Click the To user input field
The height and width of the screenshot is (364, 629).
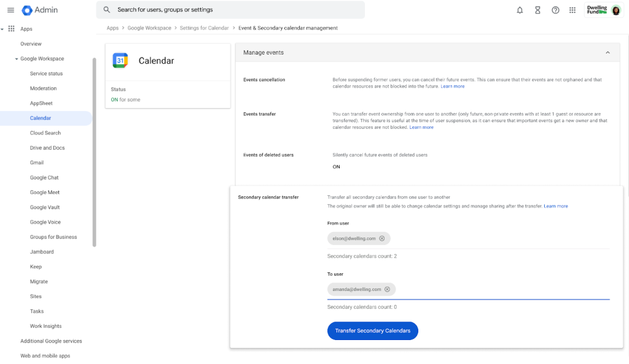pos(501,289)
